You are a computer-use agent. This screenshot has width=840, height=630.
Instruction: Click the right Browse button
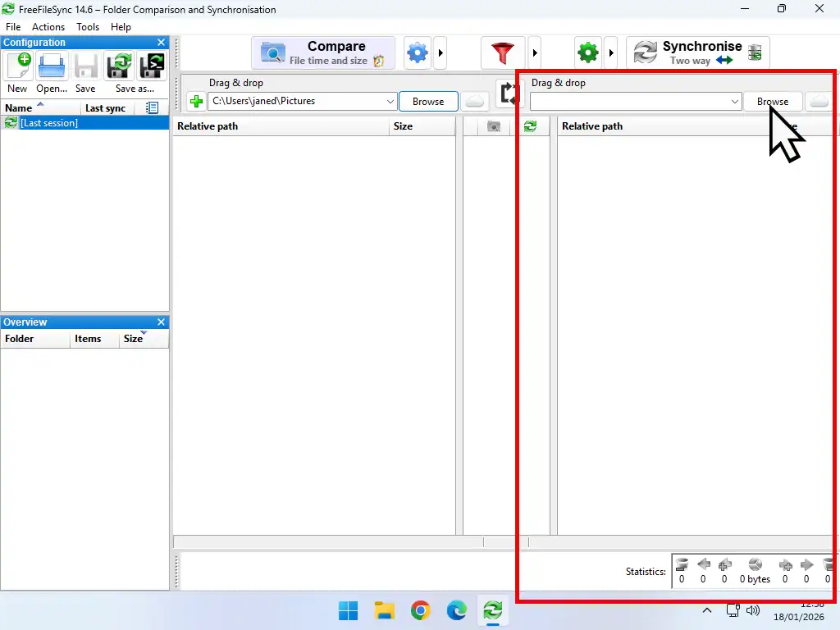coord(773,101)
